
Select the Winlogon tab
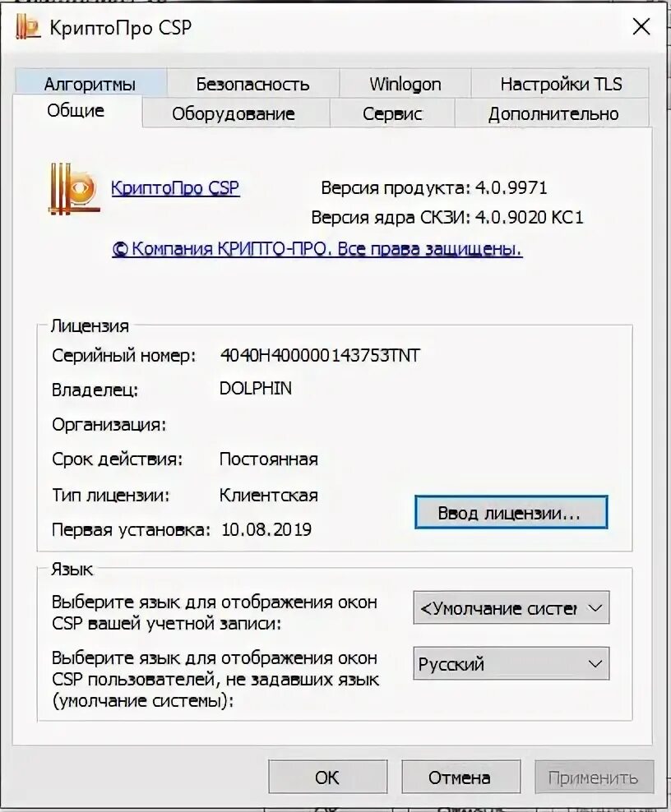coord(405,83)
